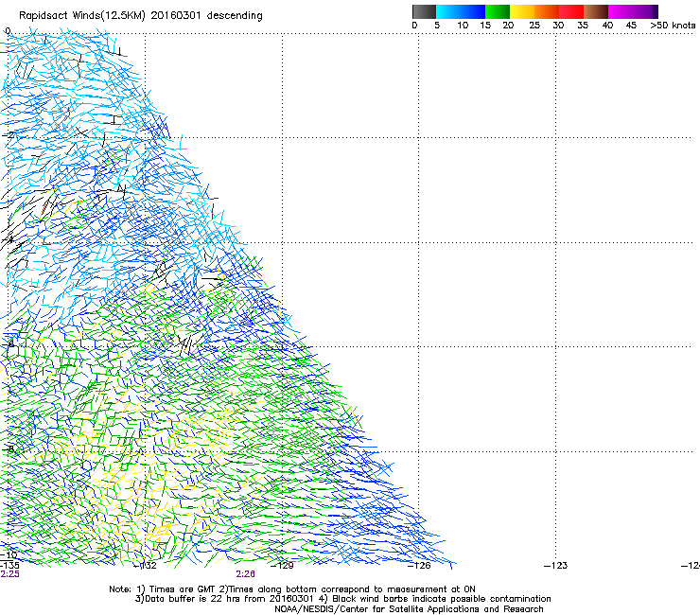This screenshot has width=700, height=615.
Task: Pick the green 15–20 knots legend swatch
Action: click(x=498, y=11)
